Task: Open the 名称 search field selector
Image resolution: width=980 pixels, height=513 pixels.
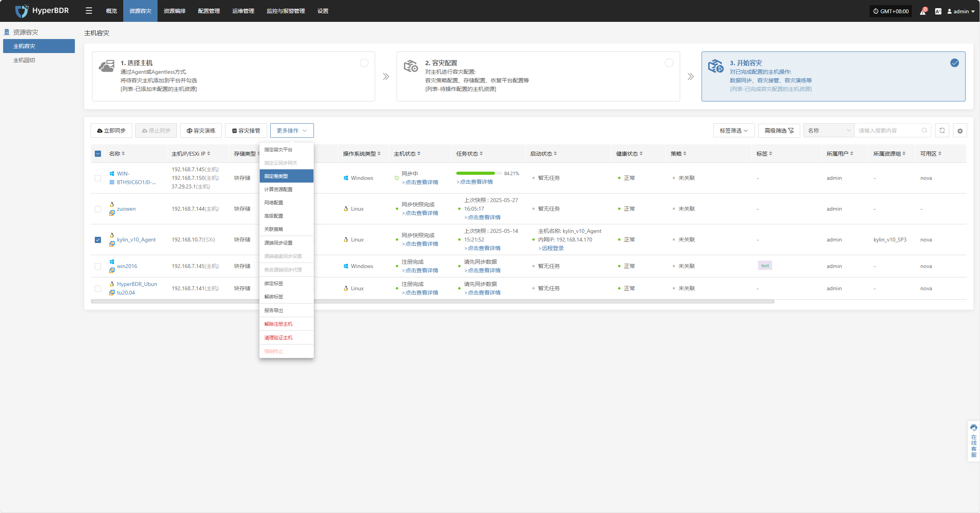Action: click(829, 130)
